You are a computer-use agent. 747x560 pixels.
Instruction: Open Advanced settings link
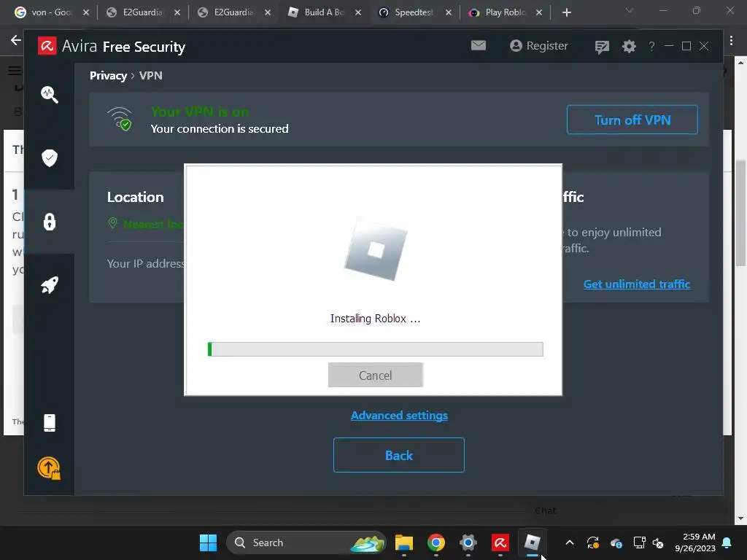[x=399, y=415]
